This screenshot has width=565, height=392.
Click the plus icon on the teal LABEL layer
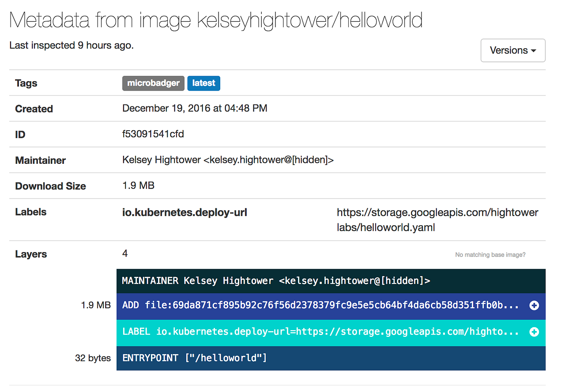point(534,332)
